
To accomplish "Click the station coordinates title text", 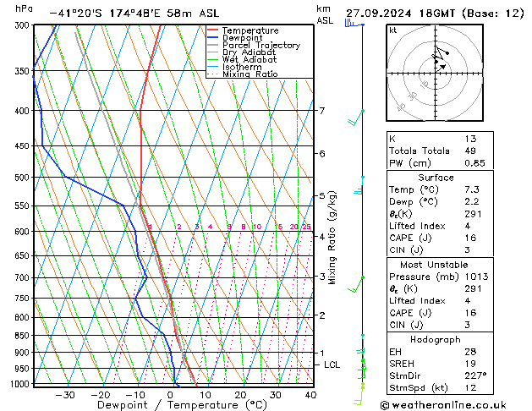I will click(134, 14).
